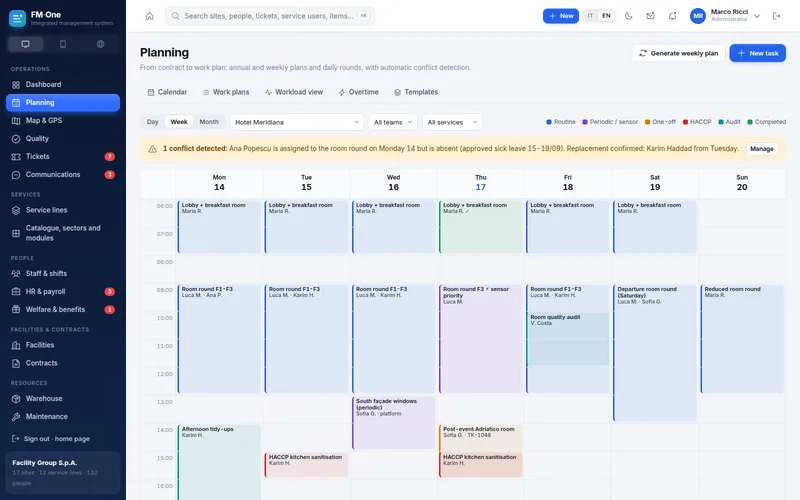Select Planning in the sidebar

[x=63, y=103]
